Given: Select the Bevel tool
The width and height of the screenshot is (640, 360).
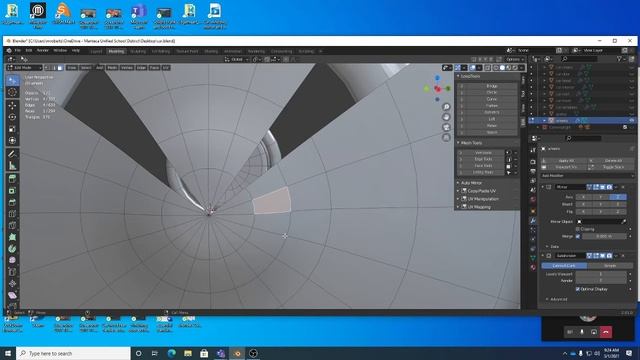Looking at the screenshot, I should point(12,202).
